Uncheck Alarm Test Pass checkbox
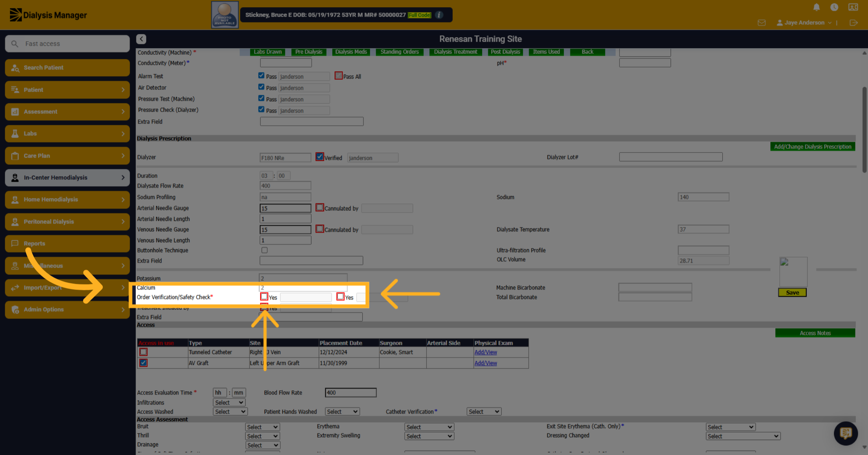This screenshot has height=455, width=868. tap(261, 75)
